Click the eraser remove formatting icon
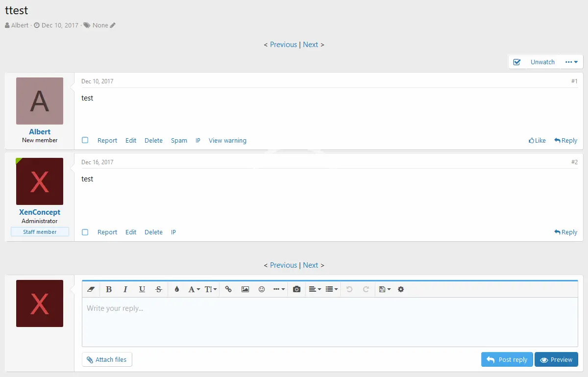This screenshot has width=588, height=377. (91, 289)
